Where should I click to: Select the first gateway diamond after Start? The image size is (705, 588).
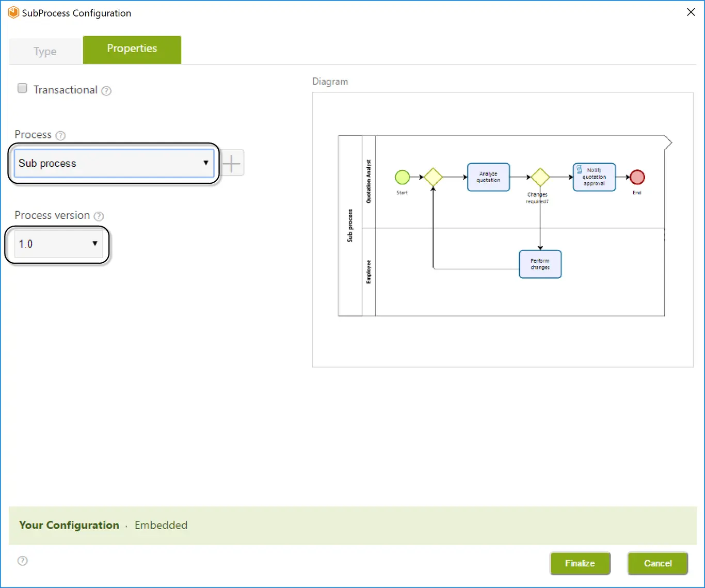433,177
